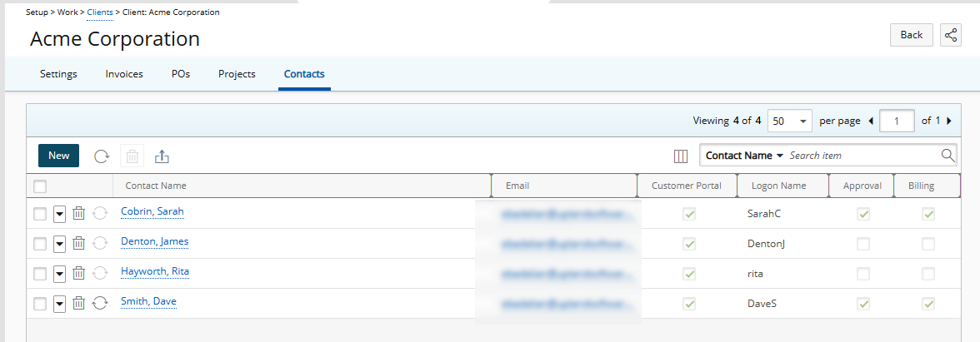
Task: Select the Cobrin, Sarah row checkbox
Action: click(x=40, y=214)
